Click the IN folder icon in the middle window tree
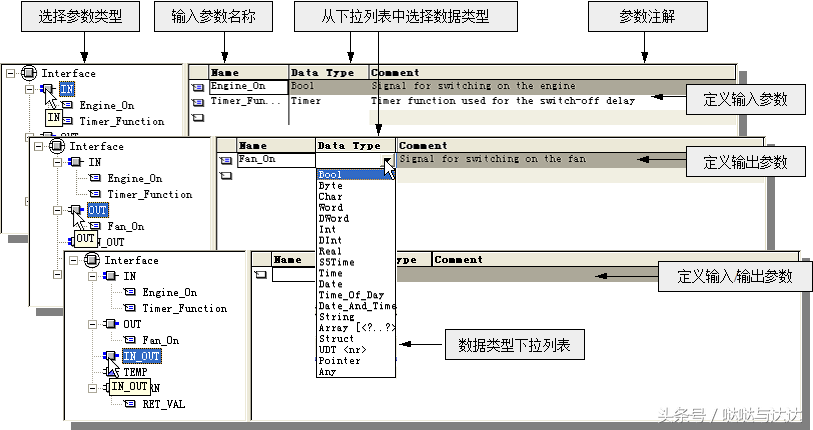The width and height of the screenshot is (813, 430). point(76,162)
